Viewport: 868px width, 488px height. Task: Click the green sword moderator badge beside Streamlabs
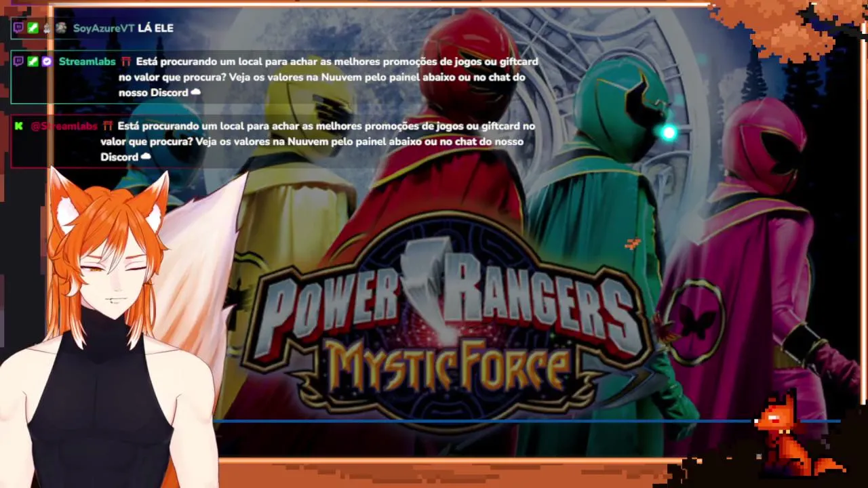(33, 61)
